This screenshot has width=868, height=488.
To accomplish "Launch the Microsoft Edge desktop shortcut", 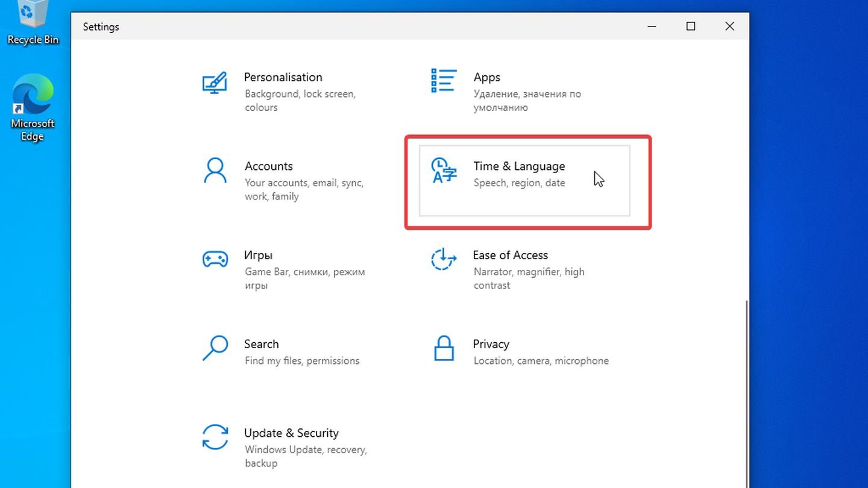I will (33, 107).
